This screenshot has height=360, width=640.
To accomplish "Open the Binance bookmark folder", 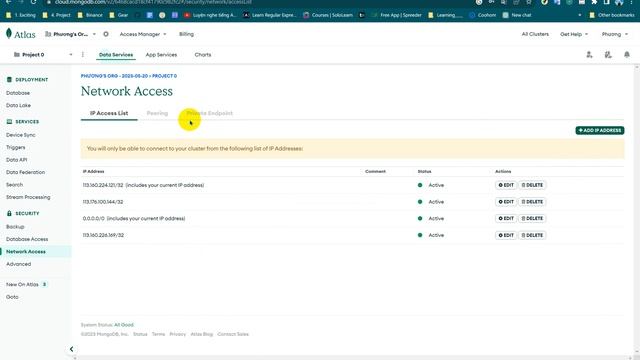I will point(90,15).
